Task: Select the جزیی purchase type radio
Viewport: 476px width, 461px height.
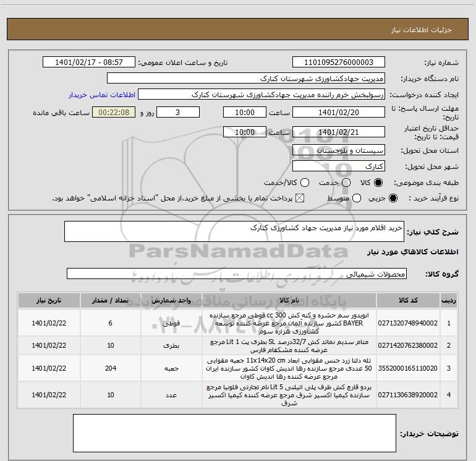Action: point(393,199)
